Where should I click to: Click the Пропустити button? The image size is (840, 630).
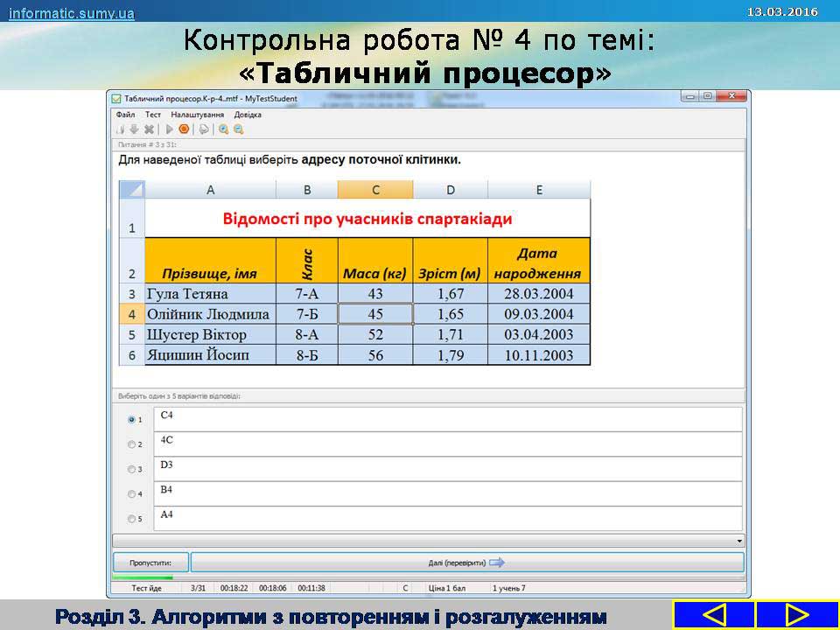click(150, 563)
